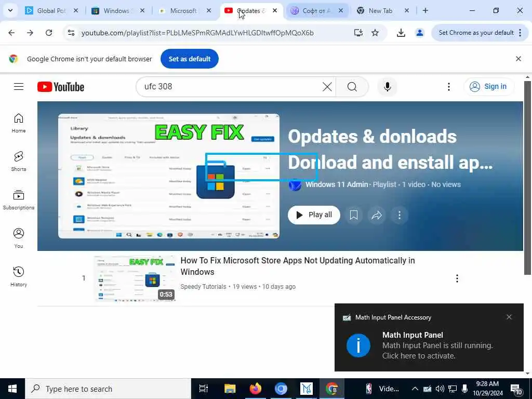
Task: Open Chrome profile icon
Action: pos(420,33)
